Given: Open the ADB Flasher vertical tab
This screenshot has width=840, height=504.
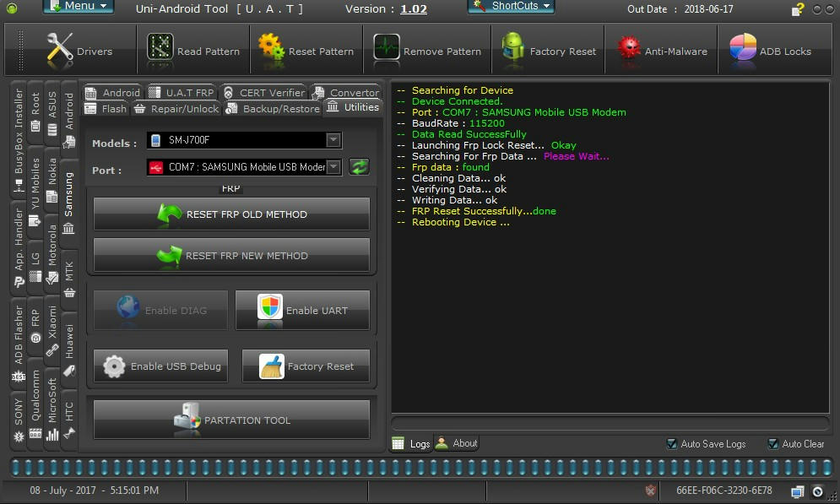Looking at the screenshot, I should [x=19, y=343].
